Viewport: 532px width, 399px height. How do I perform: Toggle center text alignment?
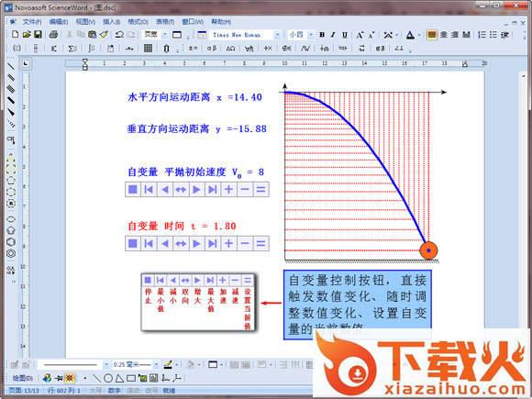(x=443, y=35)
